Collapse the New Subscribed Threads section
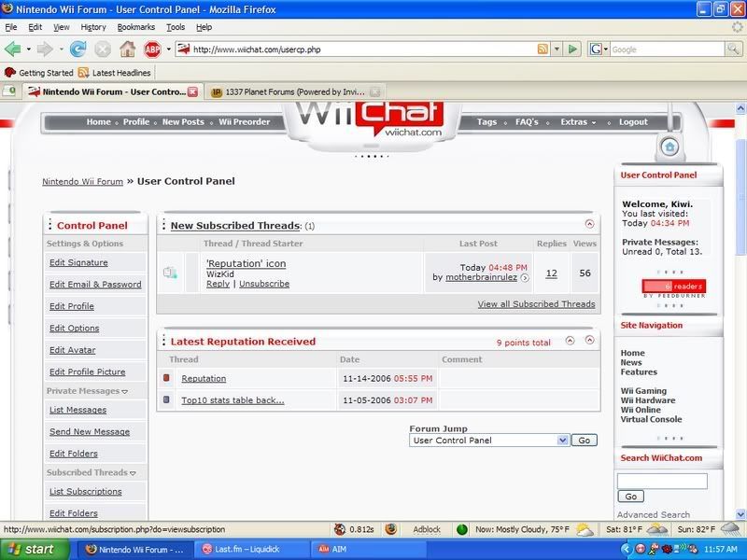 click(589, 224)
